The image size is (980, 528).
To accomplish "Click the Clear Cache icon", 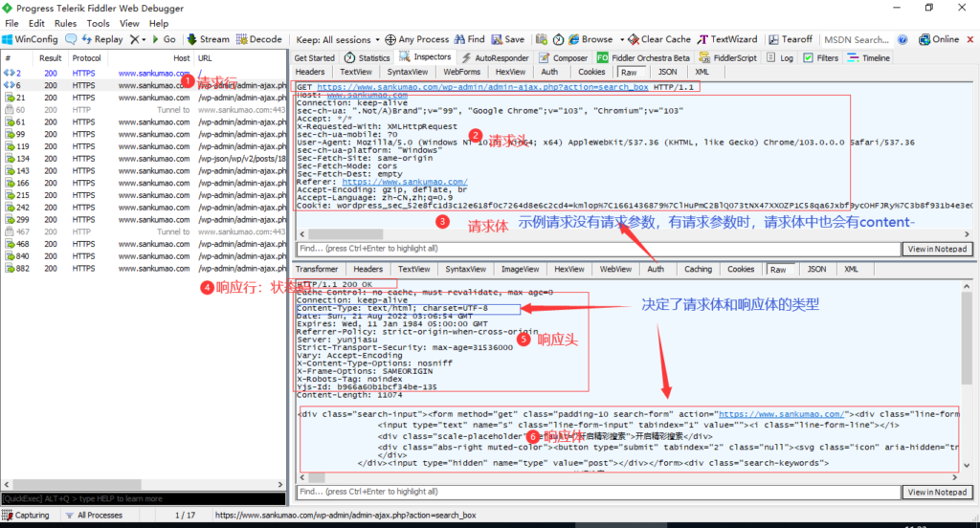I will pos(634,39).
